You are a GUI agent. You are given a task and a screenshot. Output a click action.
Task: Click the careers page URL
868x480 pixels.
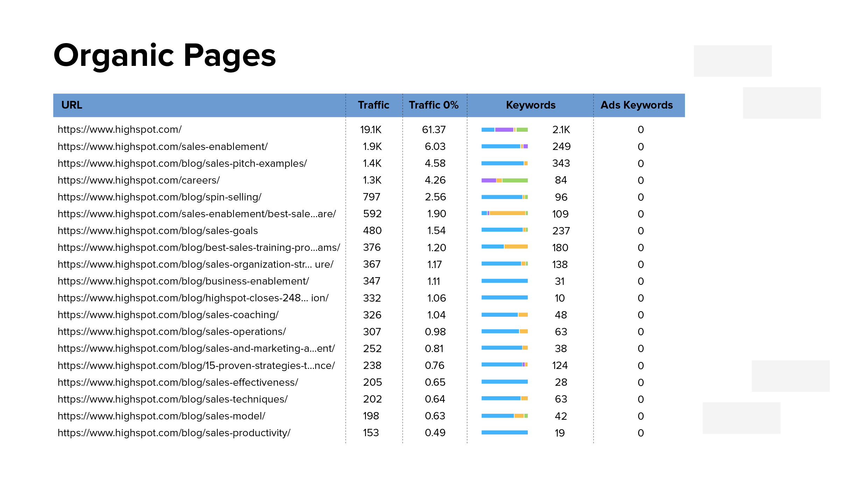(x=139, y=180)
